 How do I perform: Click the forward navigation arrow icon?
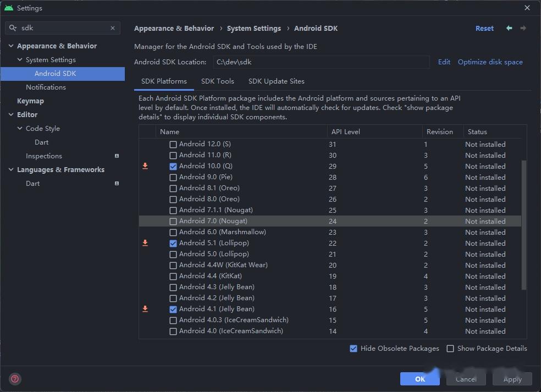pyautogui.click(x=523, y=28)
